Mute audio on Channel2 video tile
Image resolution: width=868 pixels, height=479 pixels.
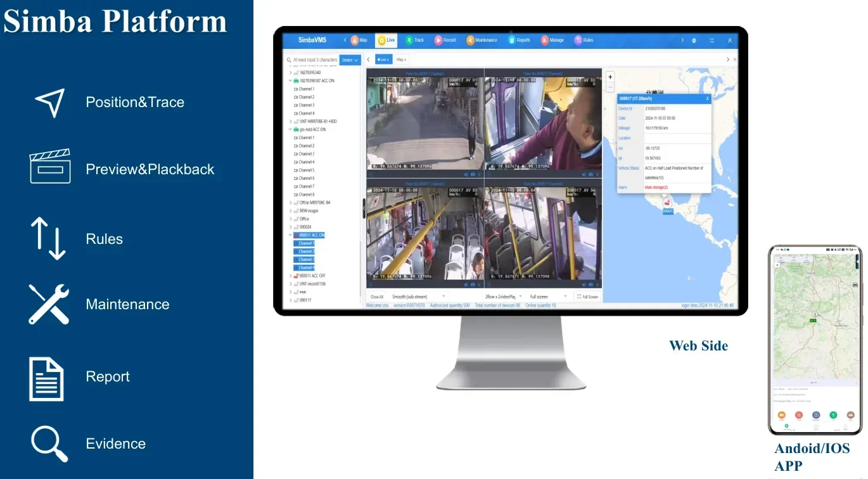(584, 174)
